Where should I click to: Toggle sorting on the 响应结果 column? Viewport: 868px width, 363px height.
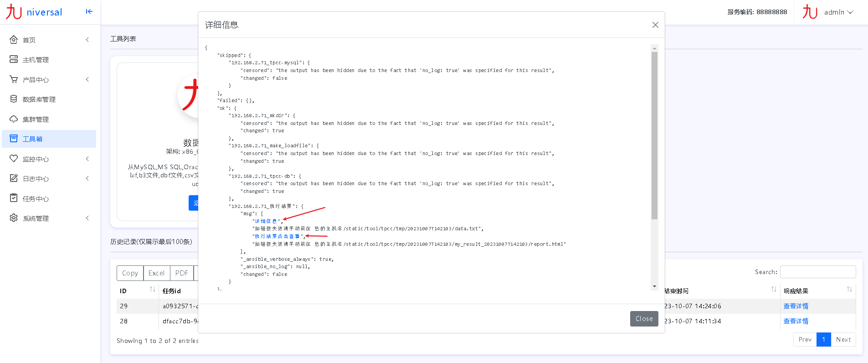[849, 290]
